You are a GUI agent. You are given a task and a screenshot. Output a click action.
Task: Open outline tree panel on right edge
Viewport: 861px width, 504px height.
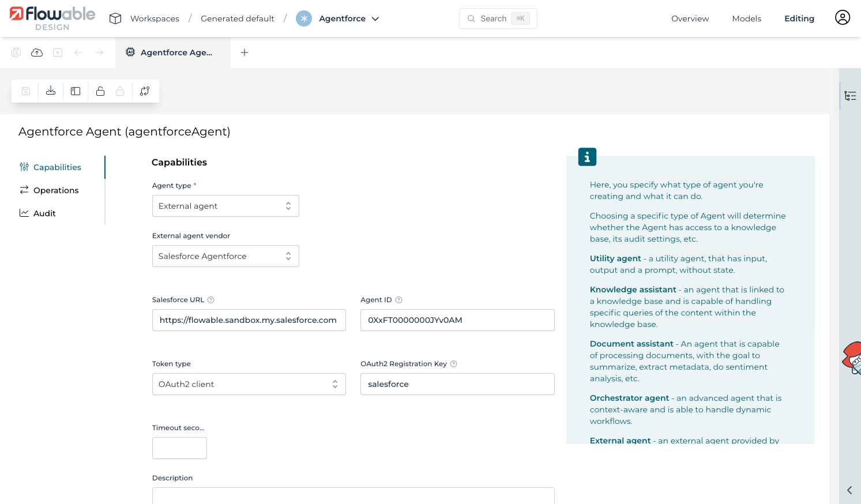[x=850, y=96]
